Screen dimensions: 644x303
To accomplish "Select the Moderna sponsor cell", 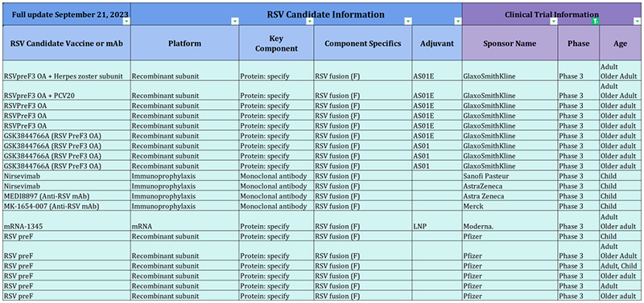I will pyautogui.click(x=510, y=221).
